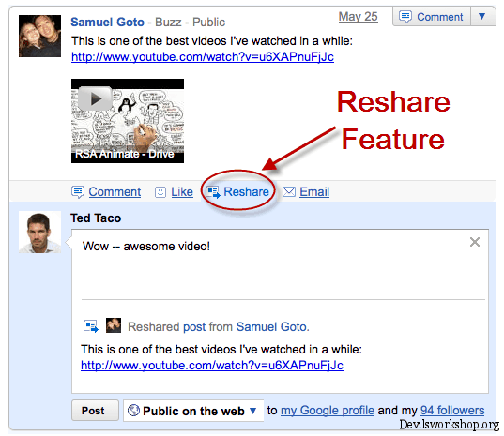Open the 94 followers link

pyautogui.click(x=452, y=411)
